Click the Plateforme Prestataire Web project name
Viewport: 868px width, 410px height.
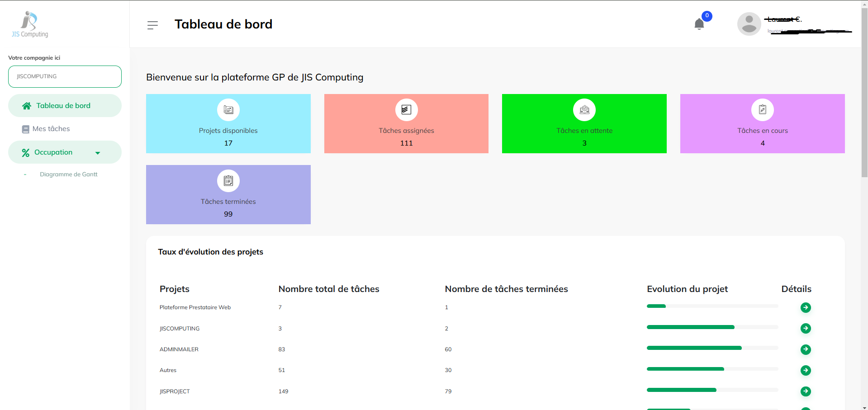(x=195, y=307)
